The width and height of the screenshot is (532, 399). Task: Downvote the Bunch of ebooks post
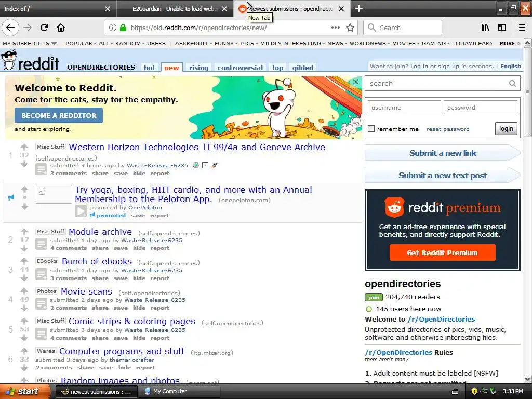pyautogui.click(x=24, y=278)
